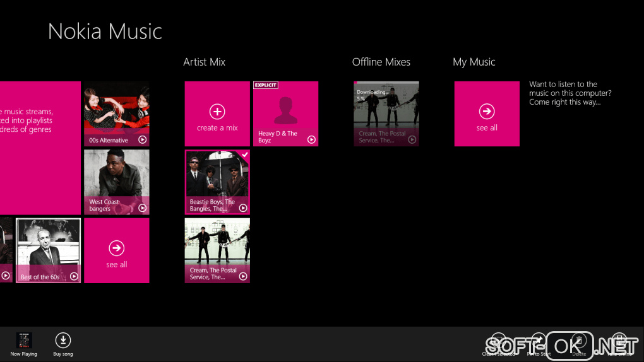Click the My Music section heading
644x362 pixels.
pos(474,62)
